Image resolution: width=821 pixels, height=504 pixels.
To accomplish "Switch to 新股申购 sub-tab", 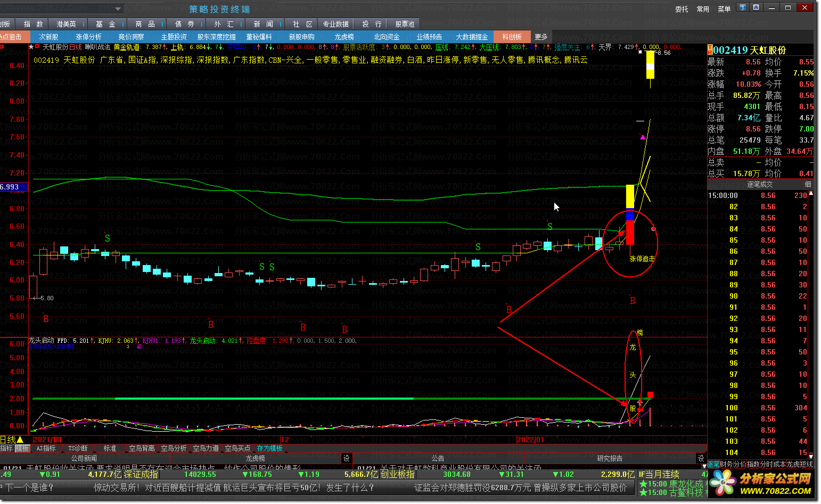I will pyautogui.click(x=301, y=37).
